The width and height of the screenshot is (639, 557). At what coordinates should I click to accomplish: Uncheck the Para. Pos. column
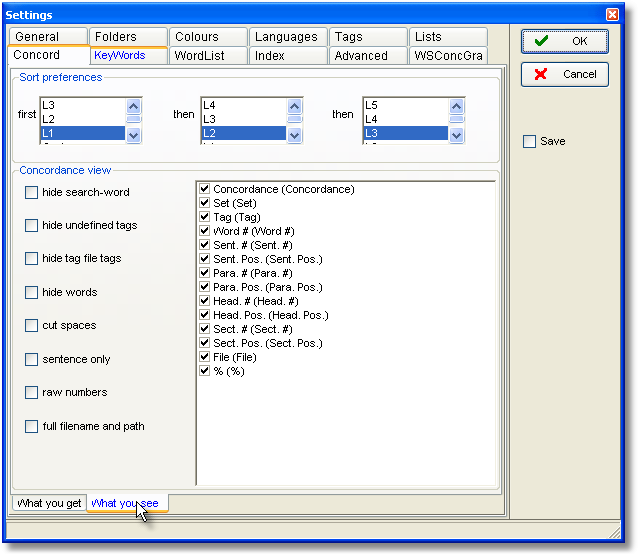205,287
